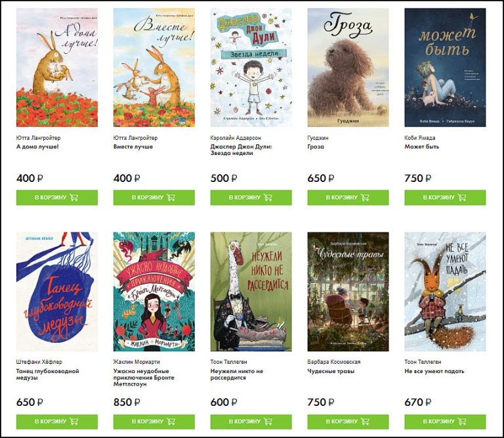The image size is (504, 438).
Task: Click cart icon under 'А дома лучше!'
Action: tap(74, 198)
